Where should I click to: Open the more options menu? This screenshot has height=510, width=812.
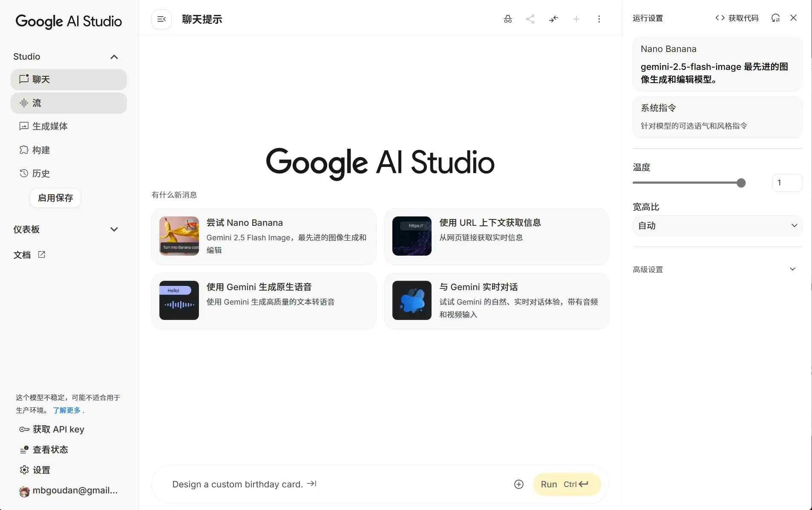(x=599, y=19)
